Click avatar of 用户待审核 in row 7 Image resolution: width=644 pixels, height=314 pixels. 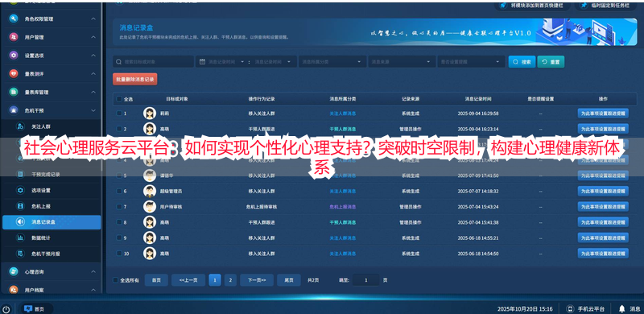(x=150, y=207)
